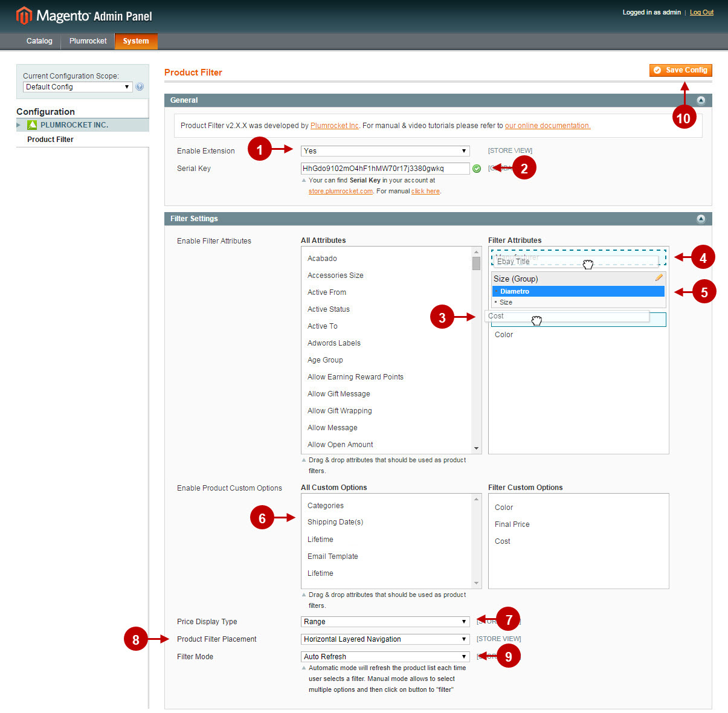Select the Active From attribute

[x=327, y=292]
